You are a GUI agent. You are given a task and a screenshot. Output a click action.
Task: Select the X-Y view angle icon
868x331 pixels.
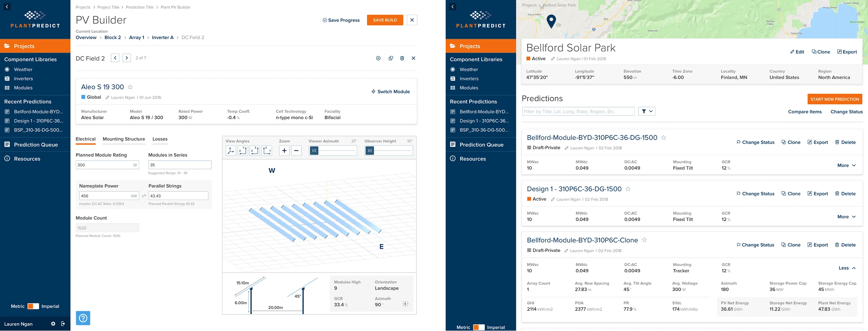[x=243, y=150]
